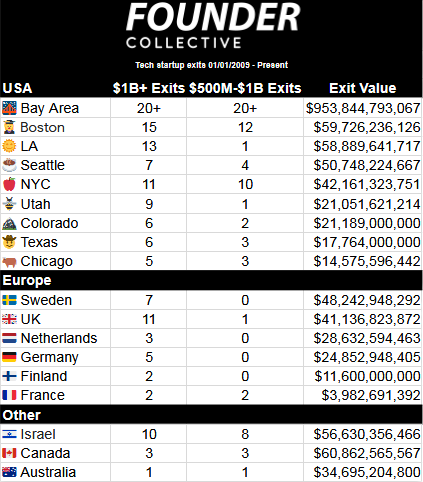Click Australia's exit value cell

363,472
